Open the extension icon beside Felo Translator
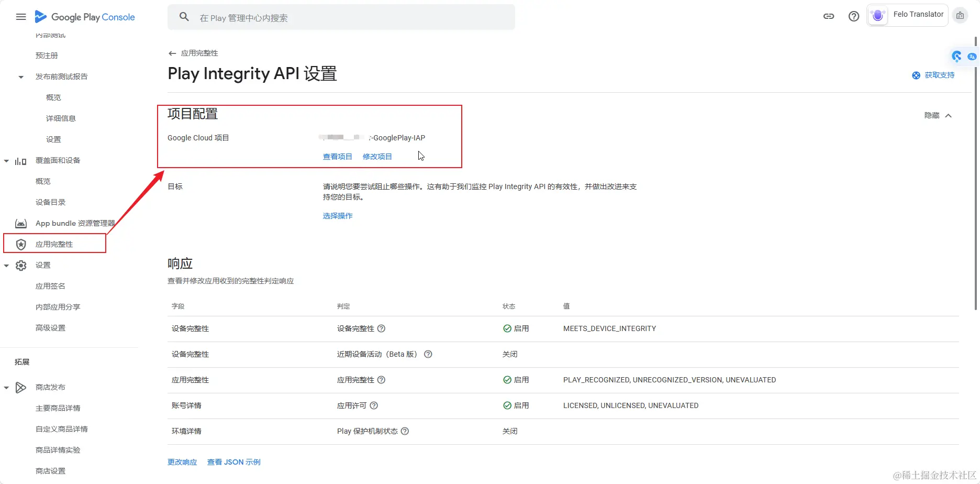 coord(960,16)
